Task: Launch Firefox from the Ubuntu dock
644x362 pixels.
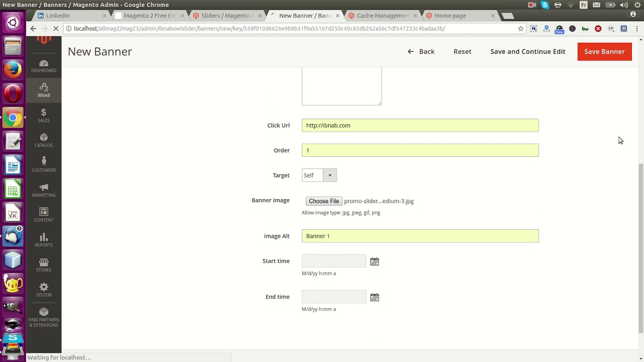Action: [x=13, y=70]
